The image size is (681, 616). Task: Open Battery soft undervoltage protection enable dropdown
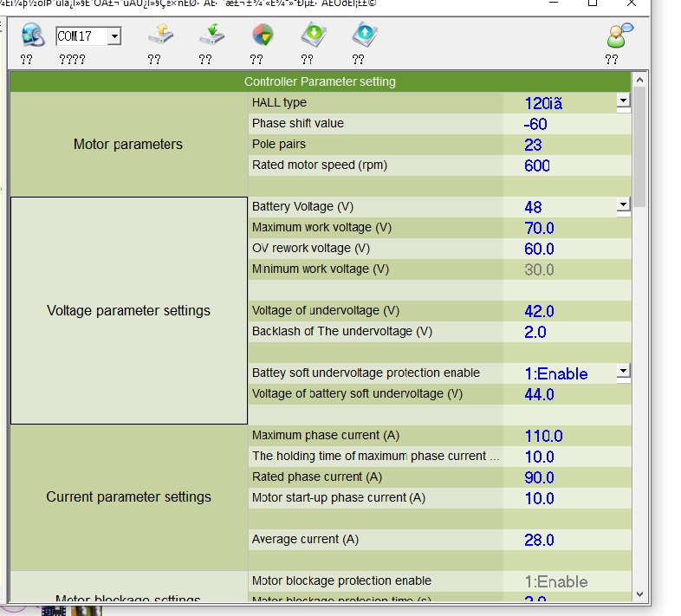(622, 372)
